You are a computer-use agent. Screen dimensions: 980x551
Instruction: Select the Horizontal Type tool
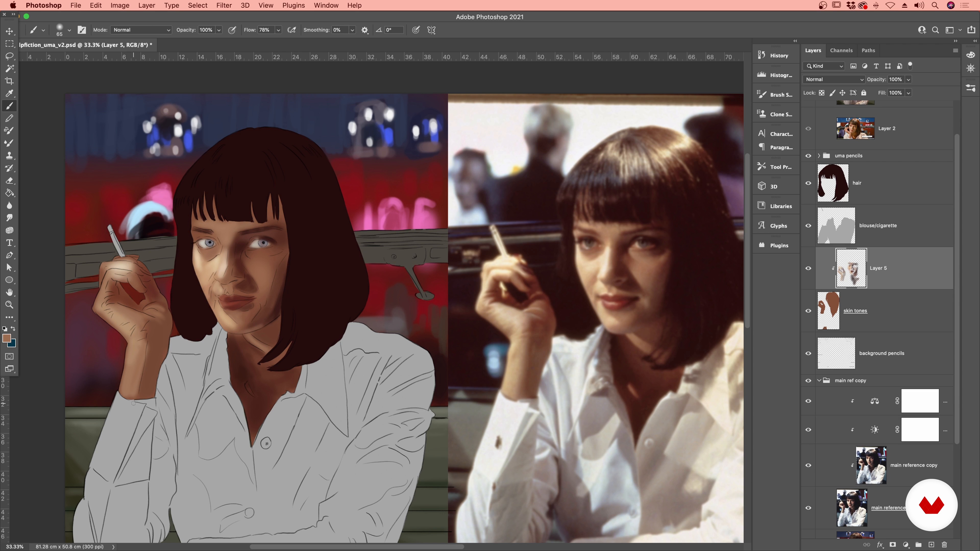click(x=9, y=243)
